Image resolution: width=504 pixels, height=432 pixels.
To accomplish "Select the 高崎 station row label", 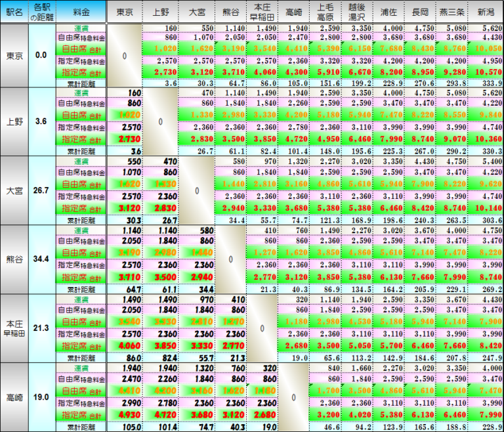I will [14, 397].
